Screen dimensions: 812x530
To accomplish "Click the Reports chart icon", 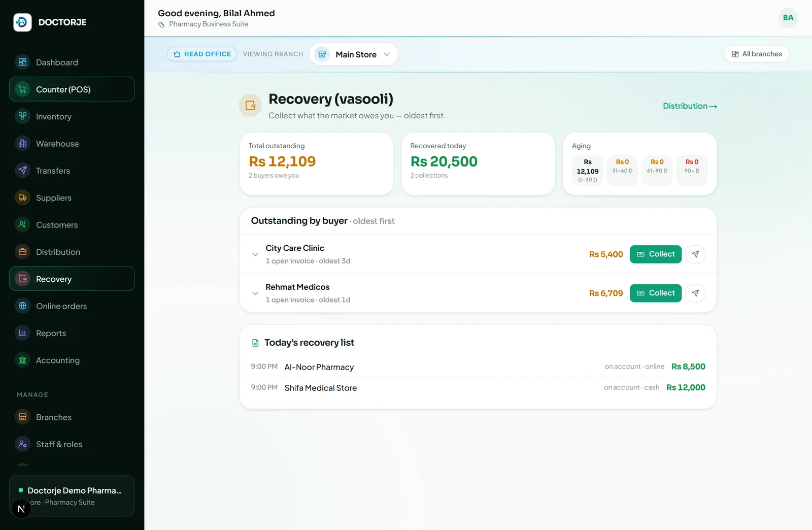I will click(22, 333).
